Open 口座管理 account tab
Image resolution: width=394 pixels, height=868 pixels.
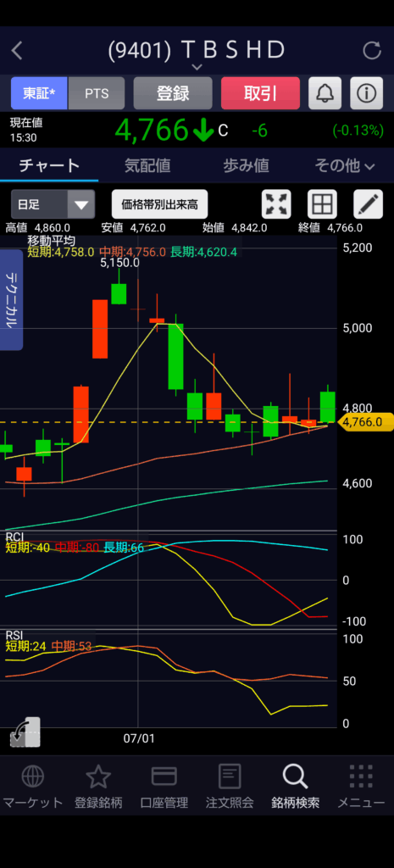164,787
